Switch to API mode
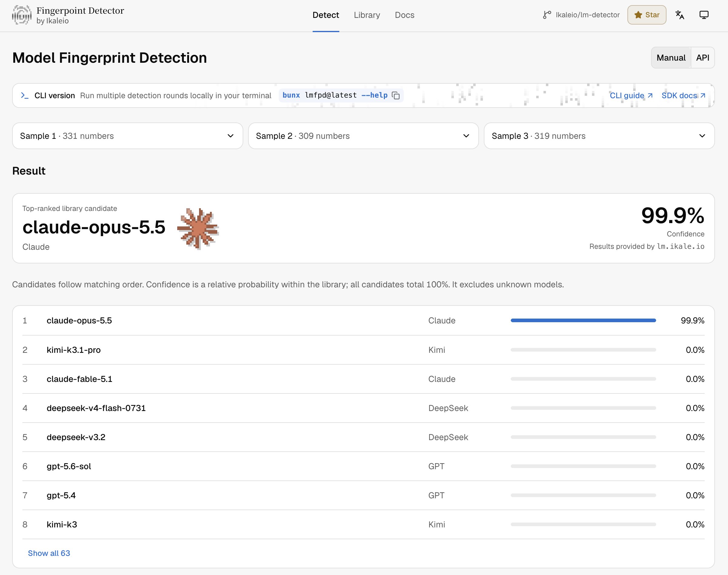728x575 pixels. [x=703, y=58]
